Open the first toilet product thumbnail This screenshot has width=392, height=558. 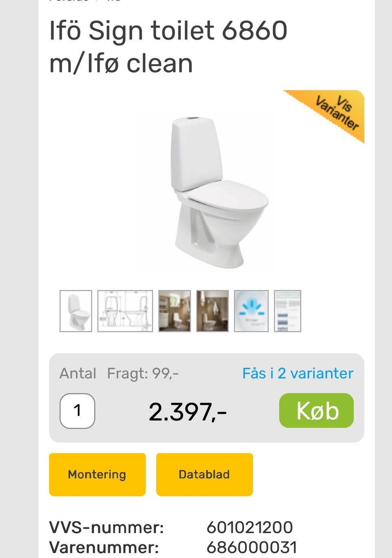tap(76, 311)
